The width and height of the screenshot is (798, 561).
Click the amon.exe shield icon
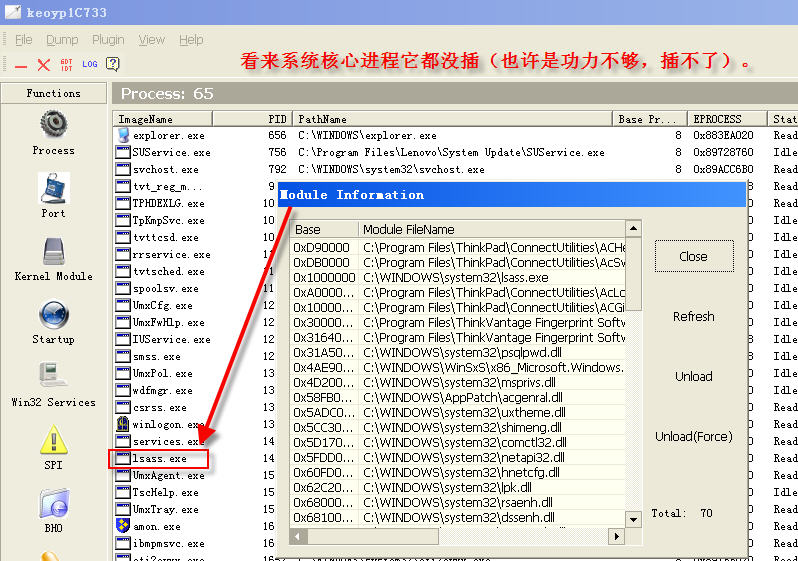(x=123, y=525)
